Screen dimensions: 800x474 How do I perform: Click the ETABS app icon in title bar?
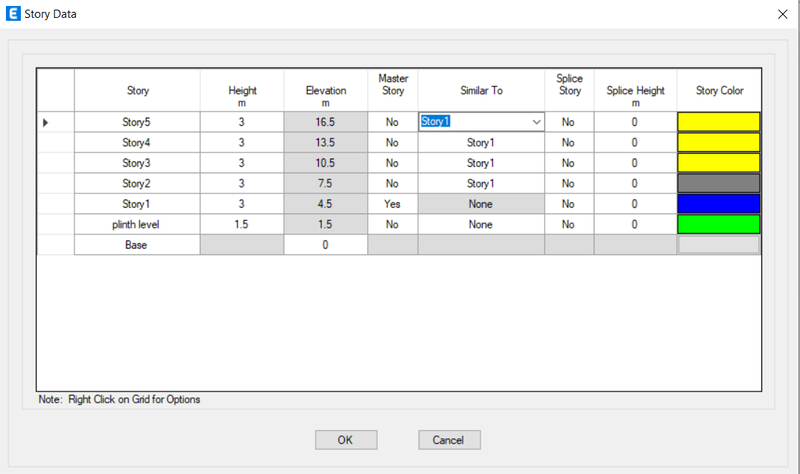pos(13,14)
